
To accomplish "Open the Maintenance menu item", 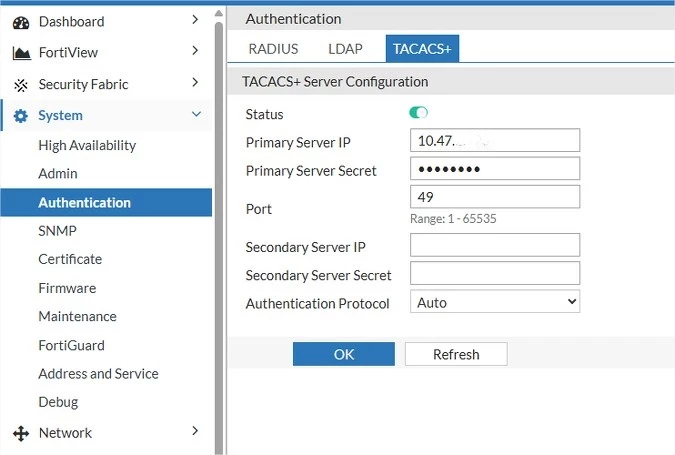I will [x=77, y=316].
